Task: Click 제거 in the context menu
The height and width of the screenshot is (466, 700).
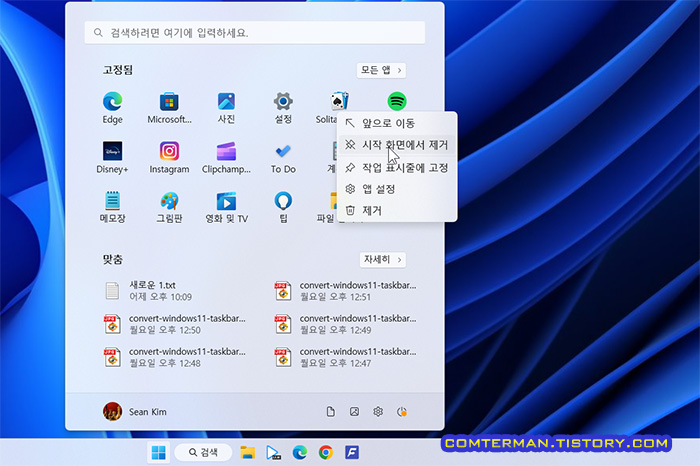Action: [x=397, y=210]
